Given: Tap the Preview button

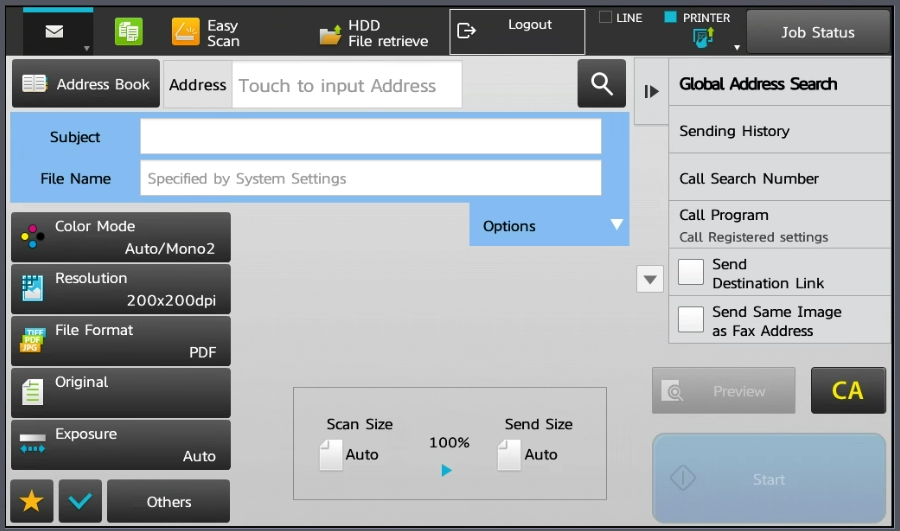Looking at the screenshot, I should click(x=724, y=391).
